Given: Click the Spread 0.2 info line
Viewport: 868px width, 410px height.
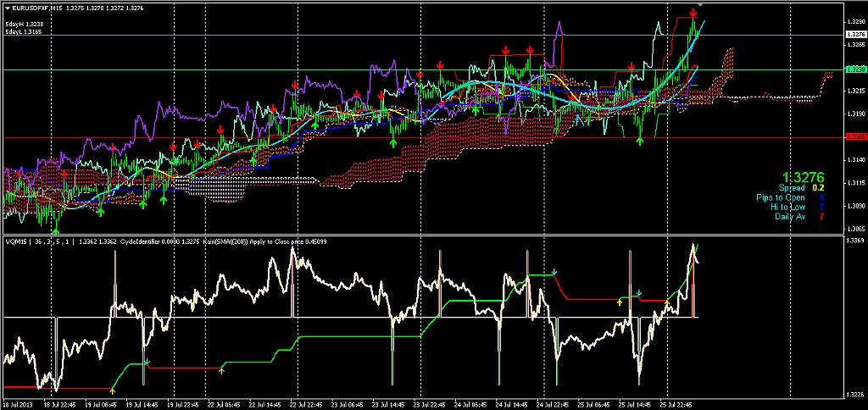Looking at the screenshot, I should coord(801,188).
